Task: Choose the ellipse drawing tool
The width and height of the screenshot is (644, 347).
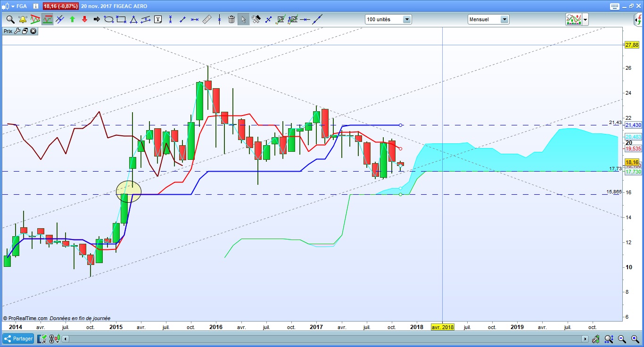Action: 109,19
